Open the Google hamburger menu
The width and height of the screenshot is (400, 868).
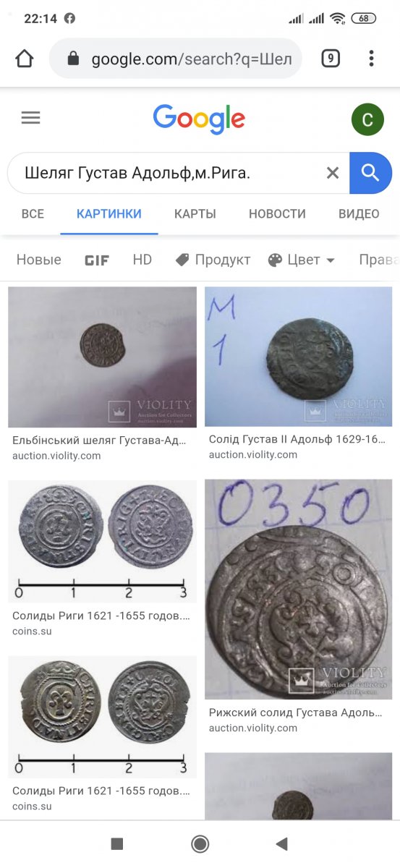click(x=30, y=118)
